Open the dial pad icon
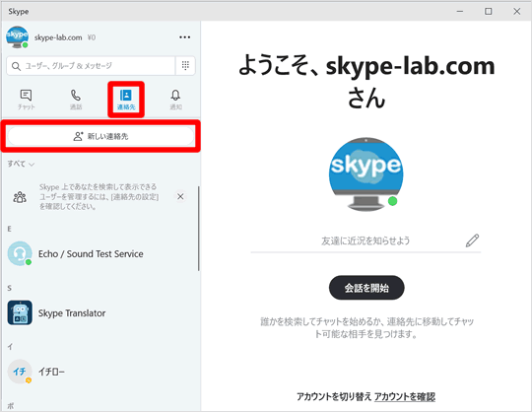The image size is (532, 412). coord(185,65)
